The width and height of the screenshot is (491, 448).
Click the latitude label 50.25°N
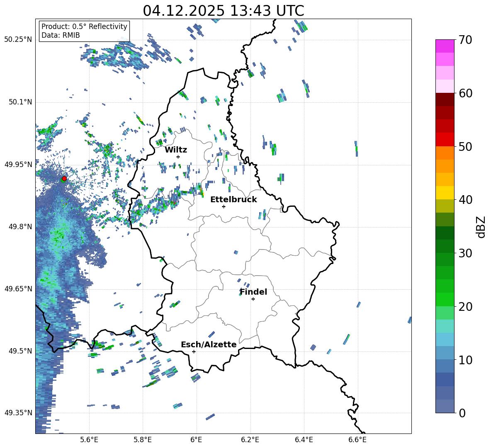point(18,40)
